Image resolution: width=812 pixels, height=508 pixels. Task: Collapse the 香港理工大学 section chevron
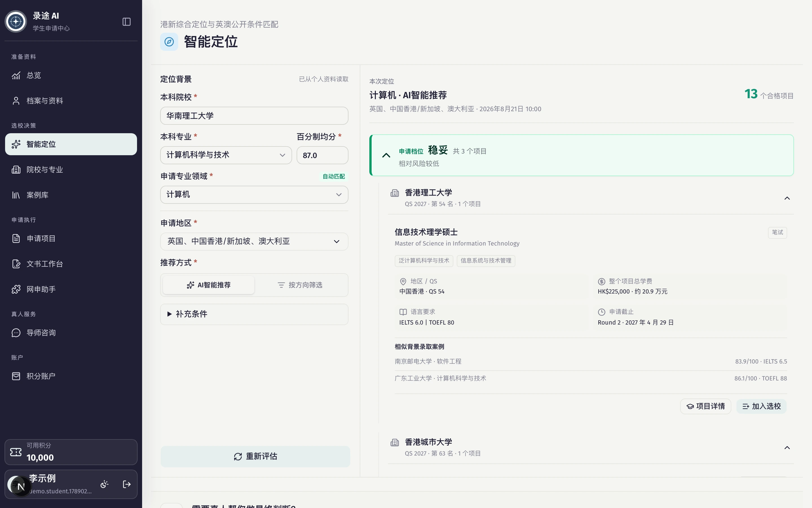point(787,198)
